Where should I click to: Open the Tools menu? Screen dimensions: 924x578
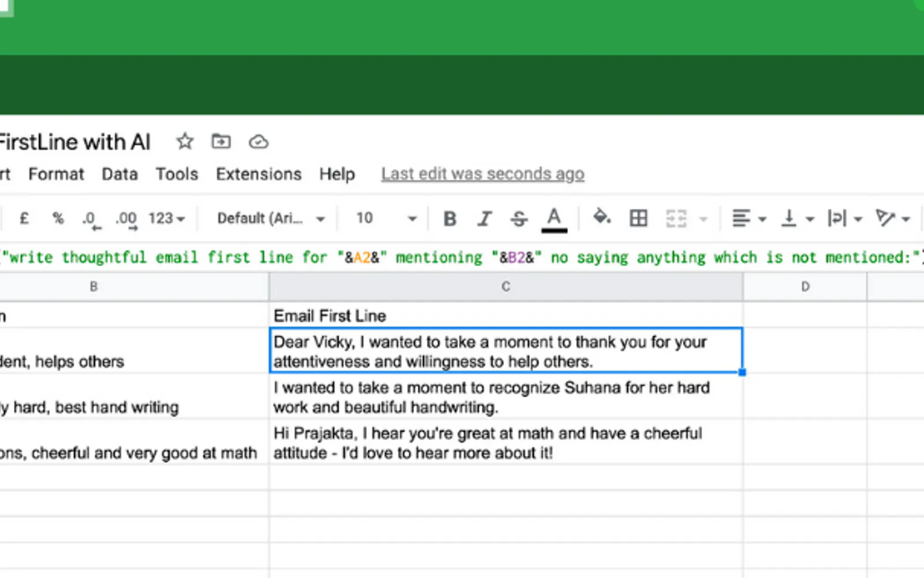click(177, 174)
